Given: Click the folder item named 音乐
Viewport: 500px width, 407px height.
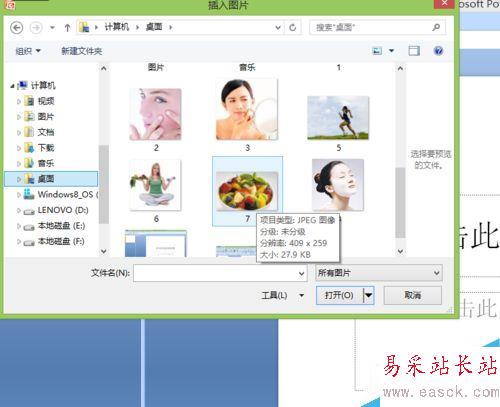Looking at the screenshot, I should point(247,67).
